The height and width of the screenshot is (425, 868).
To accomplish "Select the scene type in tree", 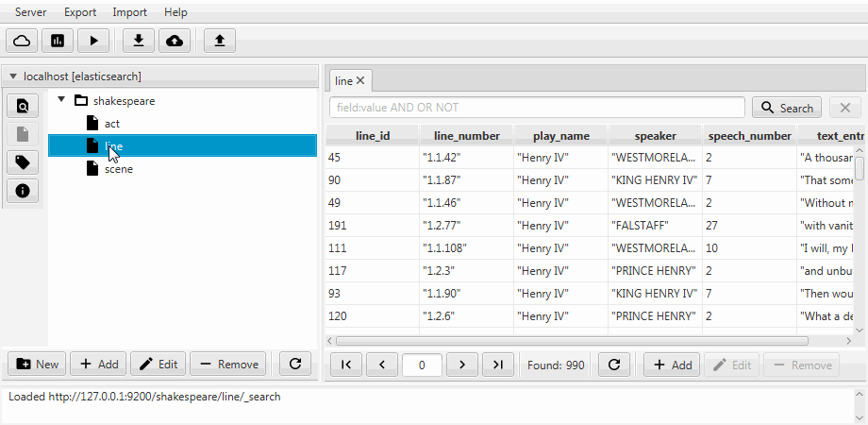I will click(119, 168).
